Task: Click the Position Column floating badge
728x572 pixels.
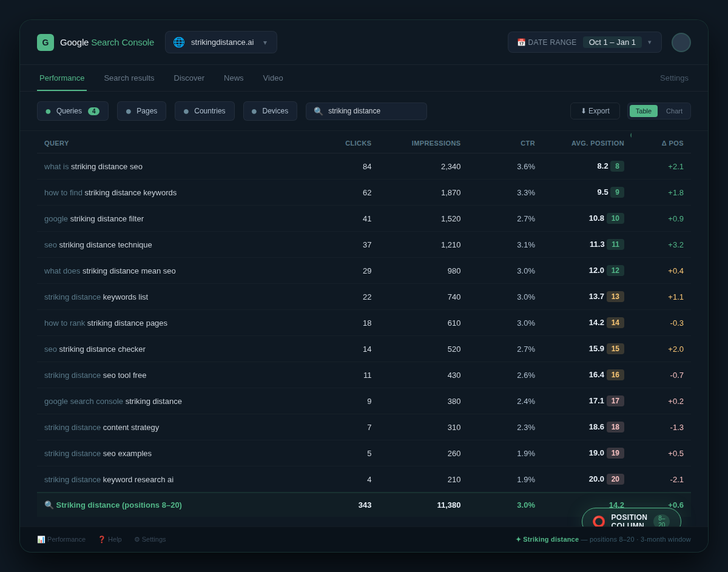Action: tap(631, 518)
